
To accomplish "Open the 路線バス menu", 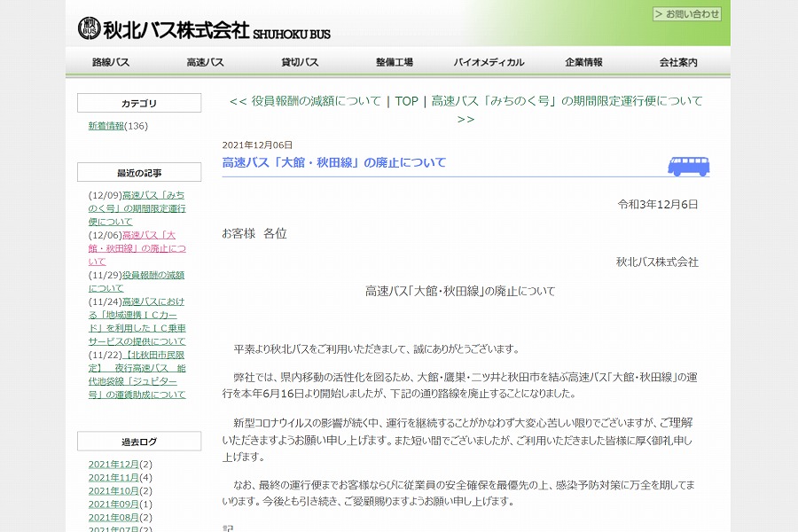I will (111, 62).
